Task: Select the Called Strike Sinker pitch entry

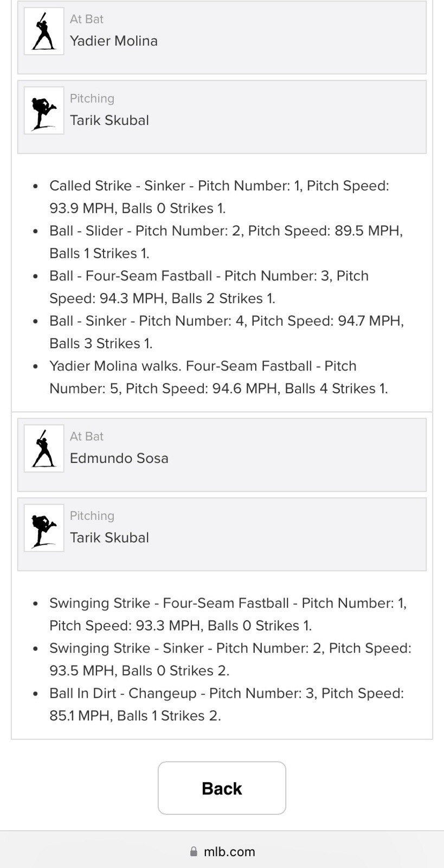Action: [x=220, y=197]
